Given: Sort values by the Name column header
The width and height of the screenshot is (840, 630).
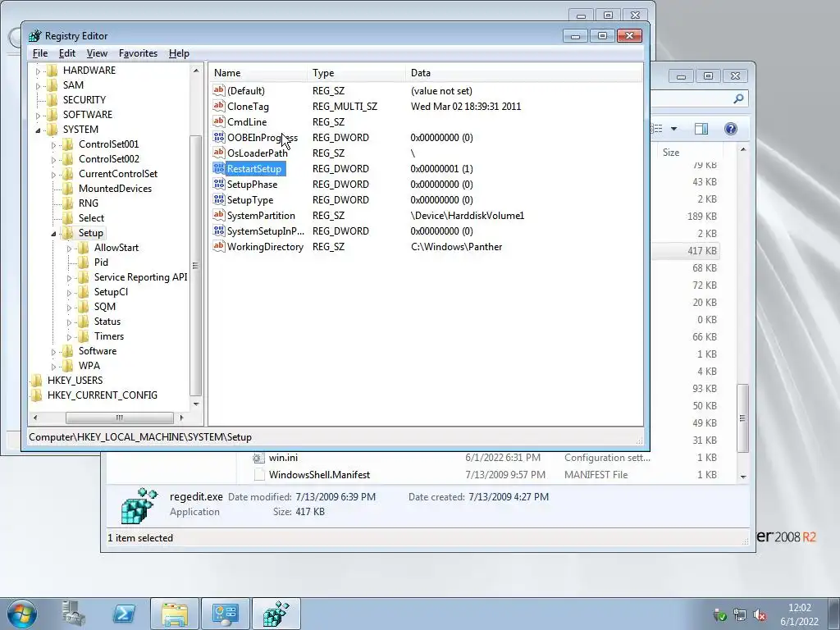Looking at the screenshot, I should pyautogui.click(x=258, y=73).
